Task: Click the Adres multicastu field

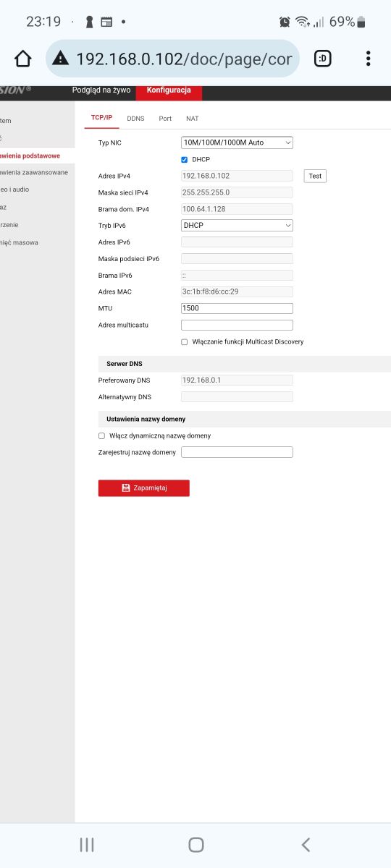Action: point(237,325)
